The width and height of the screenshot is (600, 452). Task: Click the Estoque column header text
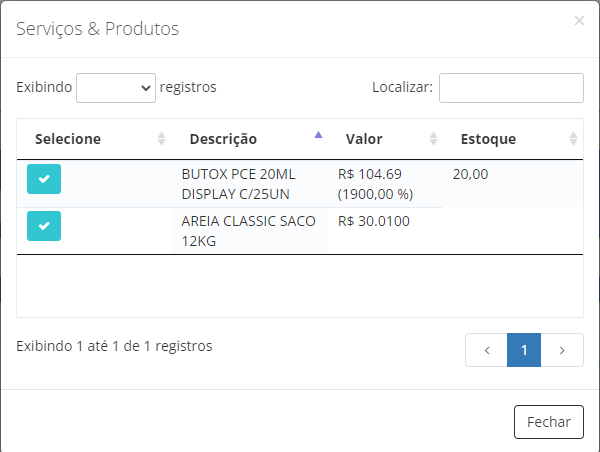[488, 139]
